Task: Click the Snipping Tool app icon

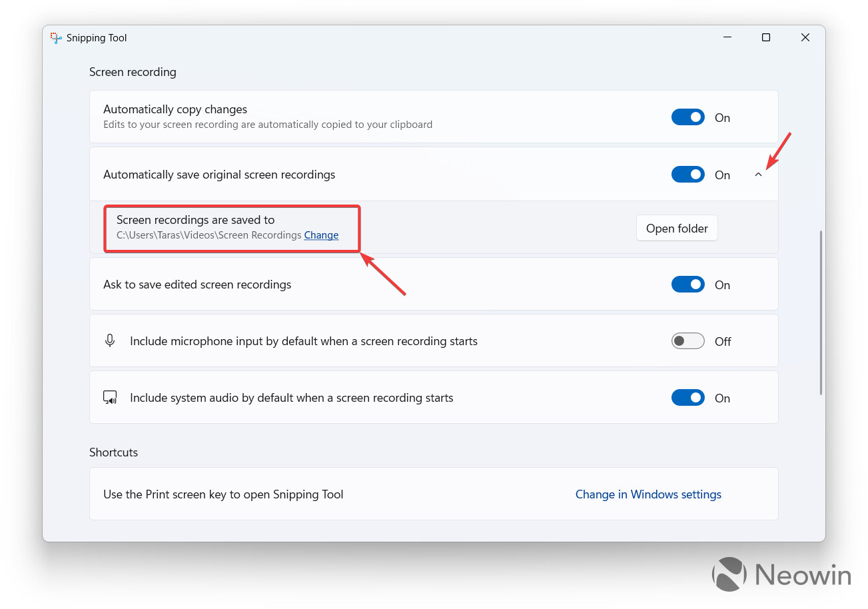Action: pyautogui.click(x=56, y=38)
